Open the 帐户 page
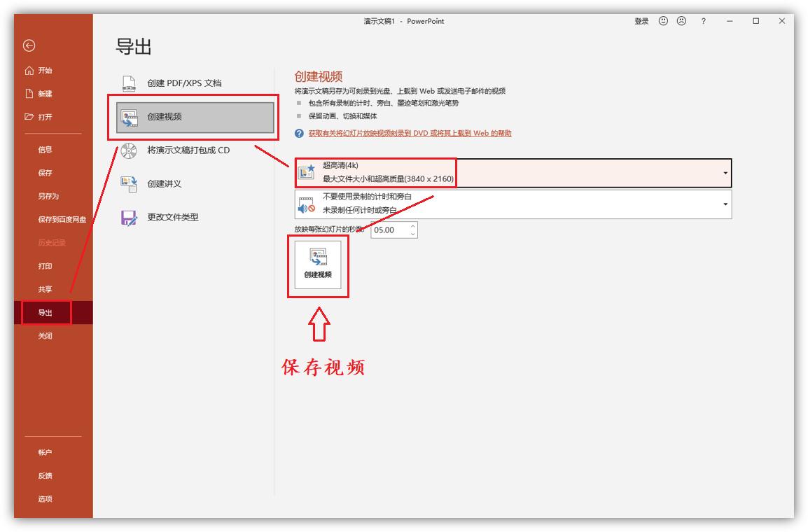The image size is (808, 532). pyautogui.click(x=45, y=452)
